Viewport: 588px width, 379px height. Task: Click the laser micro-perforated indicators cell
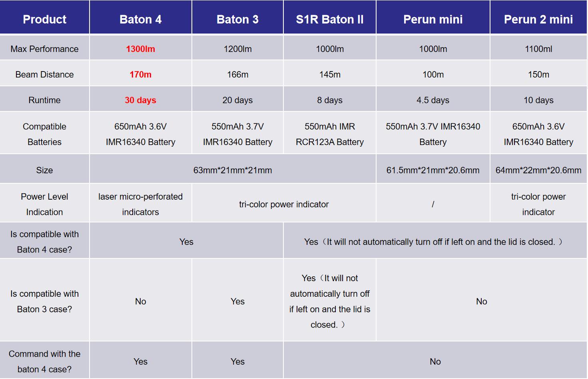pos(140,204)
